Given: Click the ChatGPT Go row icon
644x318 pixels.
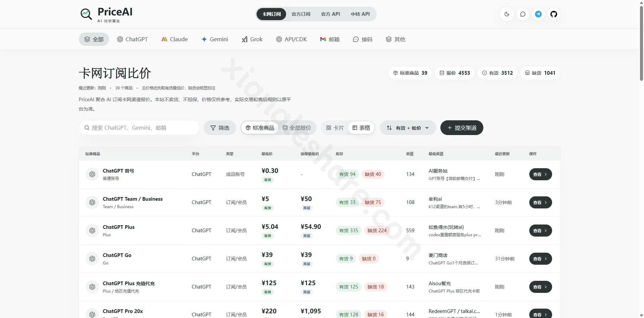Looking at the screenshot, I should pyautogui.click(x=92, y=259).
